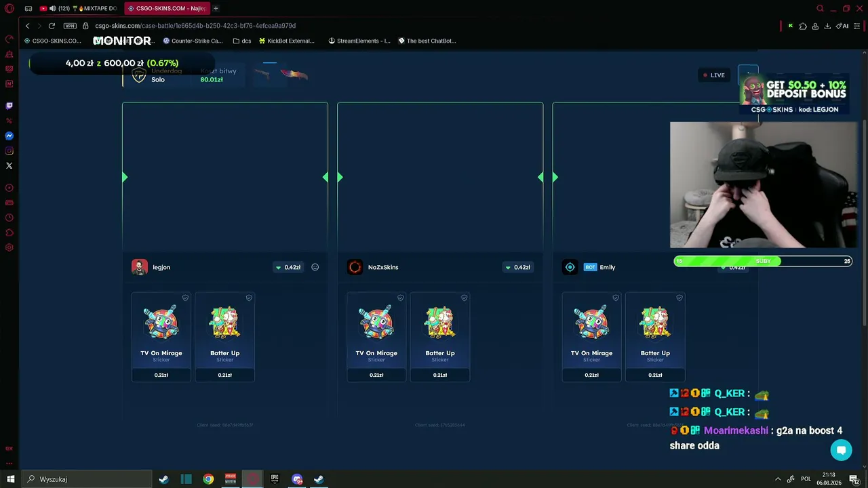Open the extensions cube icon
Screen dimensions: 868x488
[x=803, y=26]
